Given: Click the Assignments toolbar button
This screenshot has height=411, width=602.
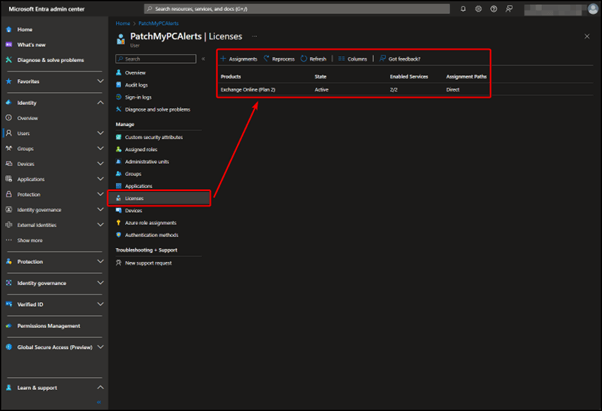Looking at the screenshot, I should point(239,59).
